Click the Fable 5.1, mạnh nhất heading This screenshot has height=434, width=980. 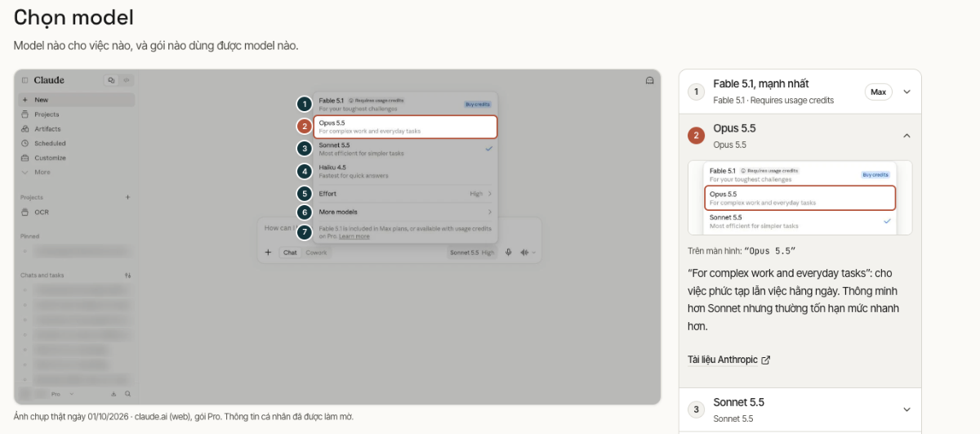[x=761, y=83]
